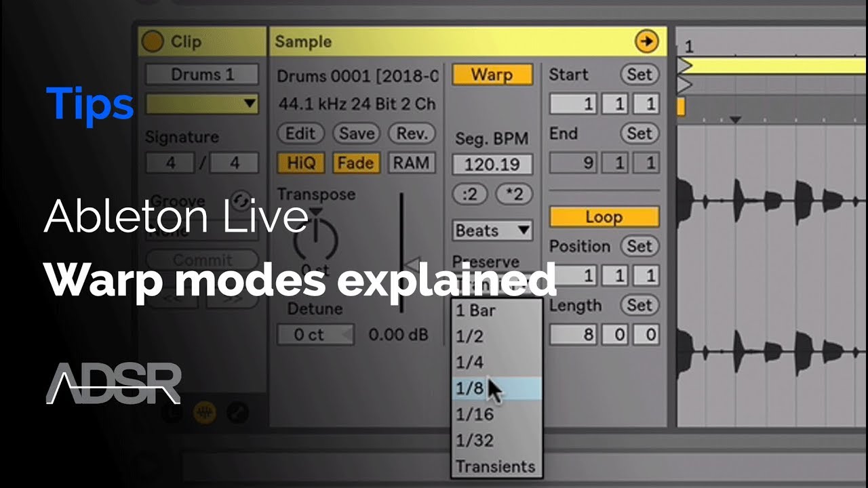Viewport: 868px width, 488px height.
Task: Click the Detune 0 ct slider field
Action: pyautogui.click(x=315, y=335)
